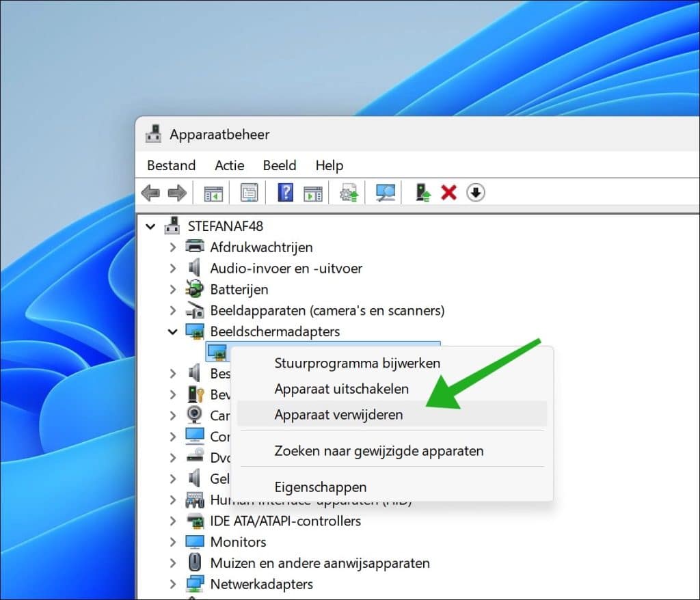Click the scan for hardware changes icon
Viewport: 700px width, 600px height.
tap(386, 193)
